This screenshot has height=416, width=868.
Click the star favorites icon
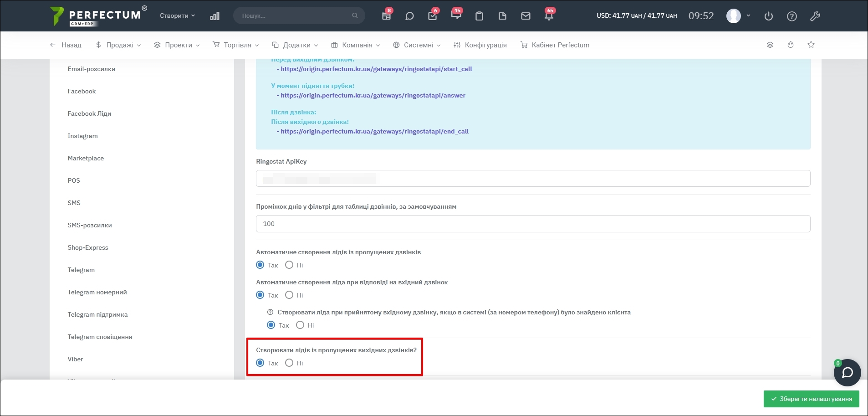pyautogui.click(x=811, y=45)
